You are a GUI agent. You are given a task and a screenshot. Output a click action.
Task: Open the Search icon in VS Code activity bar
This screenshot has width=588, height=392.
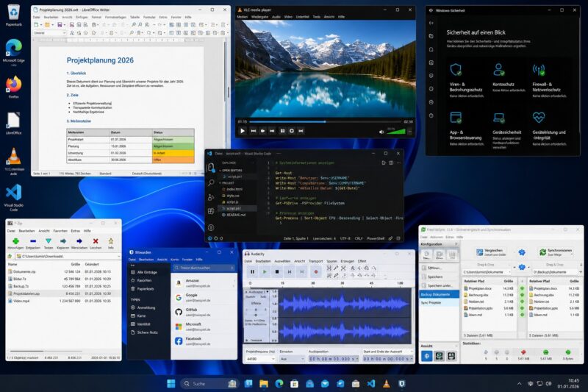[x=211, y=182]
